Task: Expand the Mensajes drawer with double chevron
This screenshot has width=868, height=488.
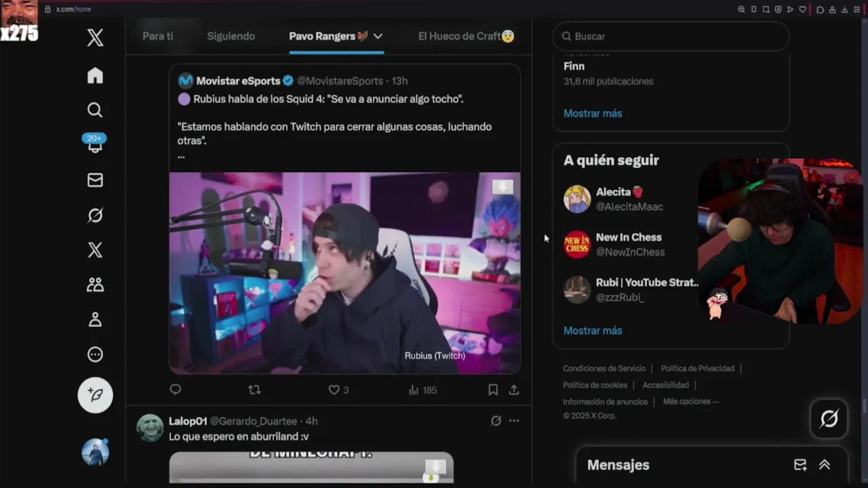Action: [825, 465]
